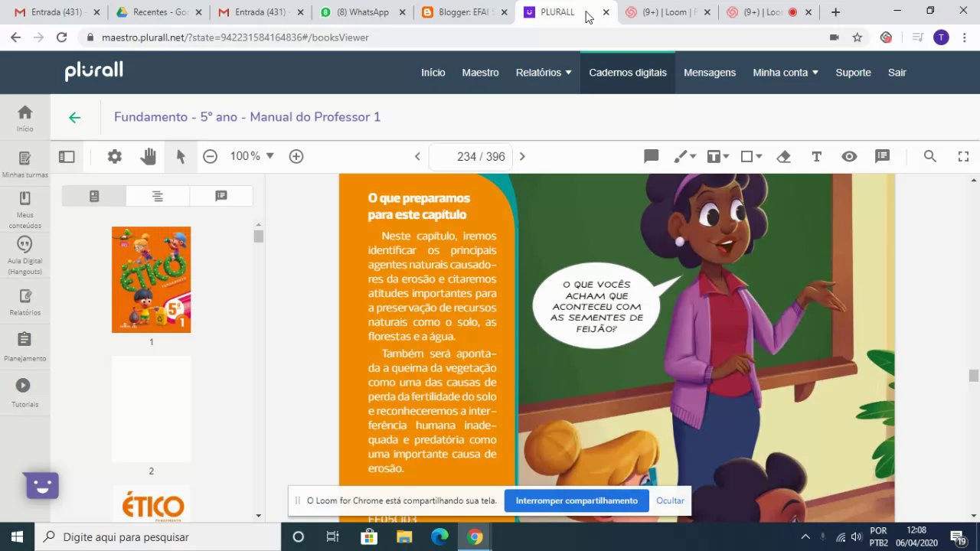This screenshot has width=980, height=551.
Task: Open the search magnifier in viewer
Action: (930, 156)
